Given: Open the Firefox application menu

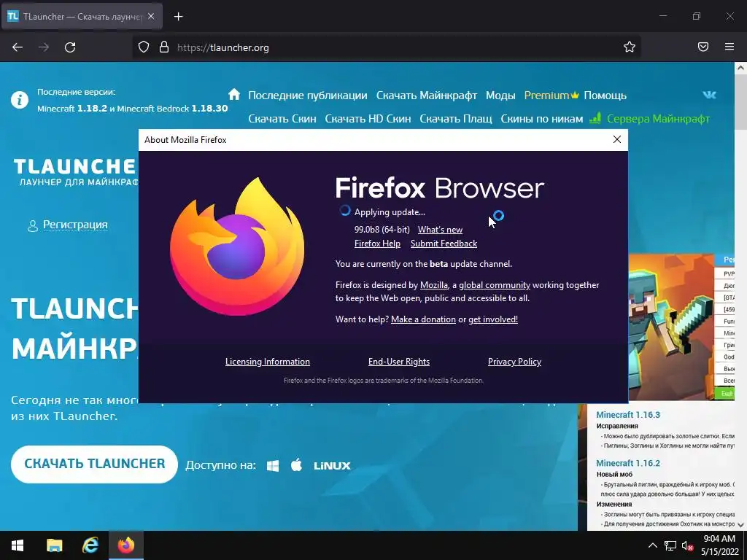Looking at the screenshot, I should 729,47.
